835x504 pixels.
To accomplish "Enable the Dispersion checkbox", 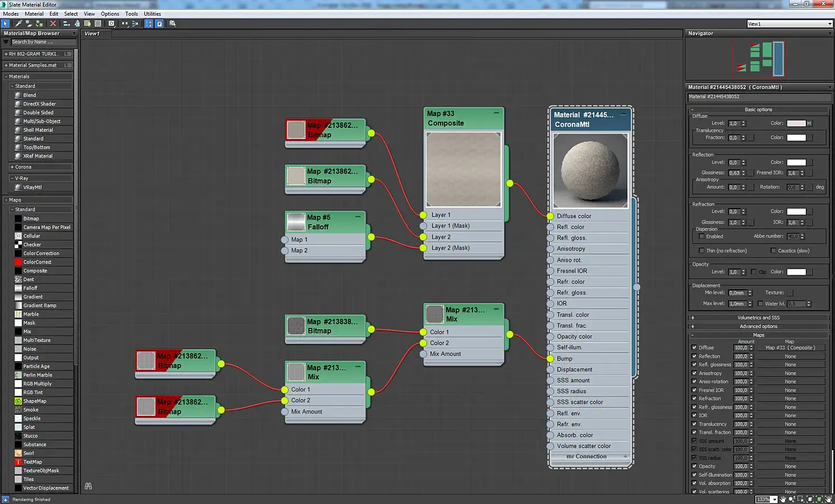I will (701, 236).
